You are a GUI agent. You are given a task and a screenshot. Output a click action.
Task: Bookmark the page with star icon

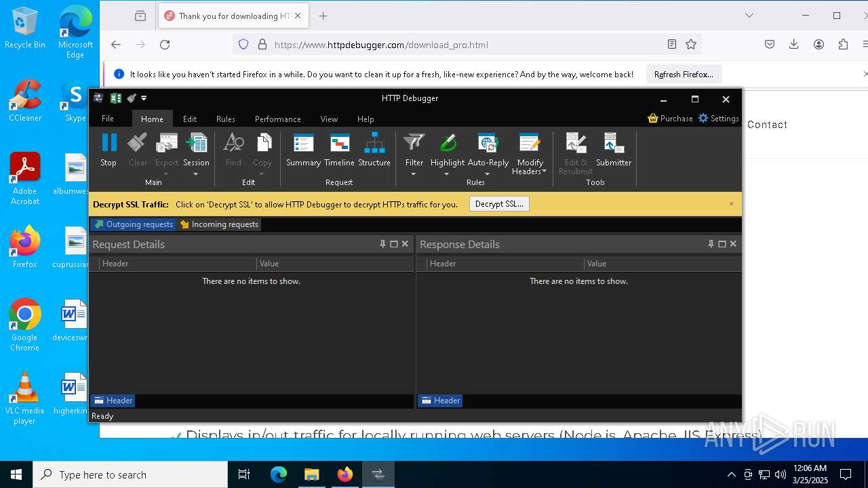point(691,45)
